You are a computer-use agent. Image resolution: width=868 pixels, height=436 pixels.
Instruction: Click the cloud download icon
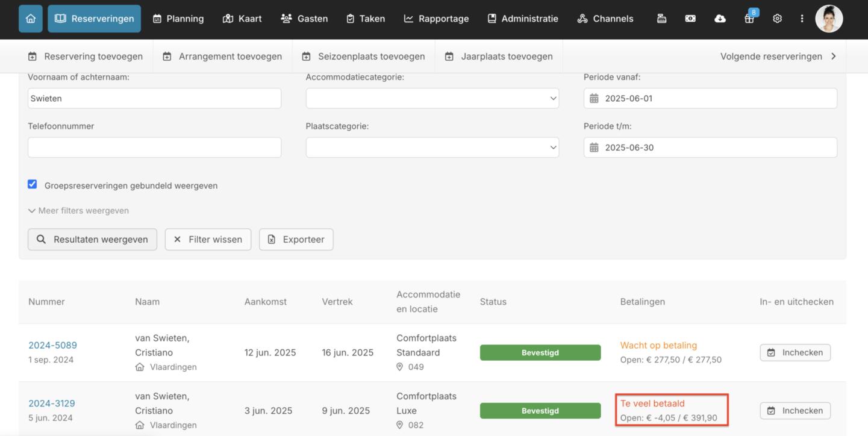(720, 19)
